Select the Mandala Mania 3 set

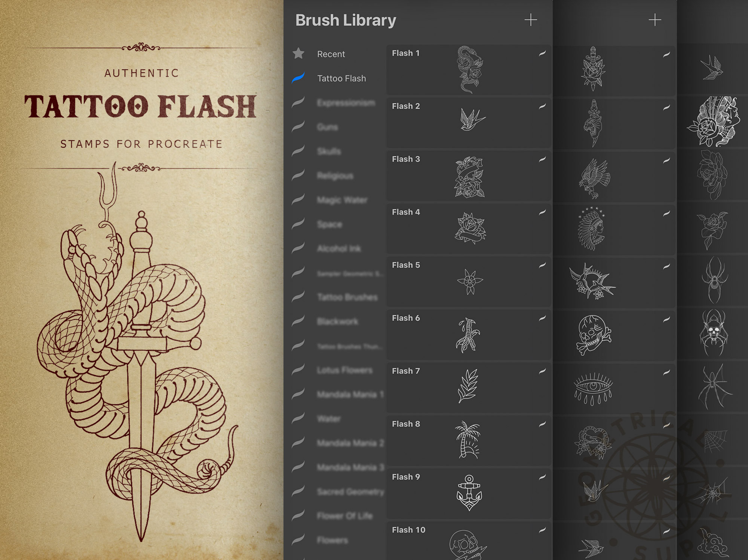click(x=350, y=468)
